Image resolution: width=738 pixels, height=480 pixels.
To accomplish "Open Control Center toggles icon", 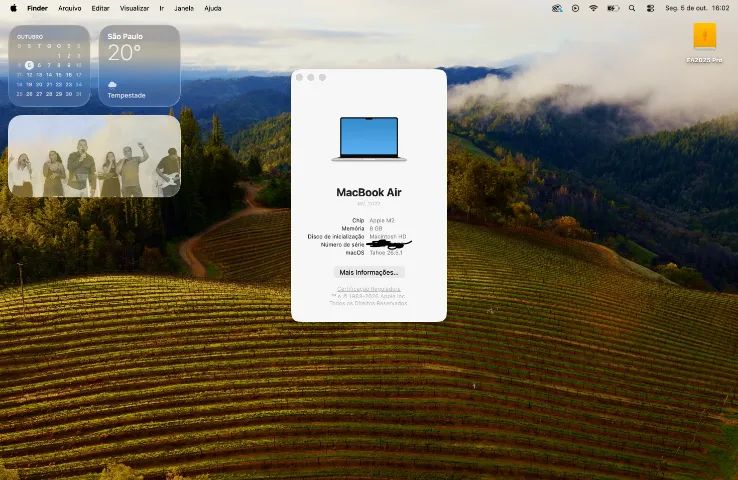I will coord(650,8).
